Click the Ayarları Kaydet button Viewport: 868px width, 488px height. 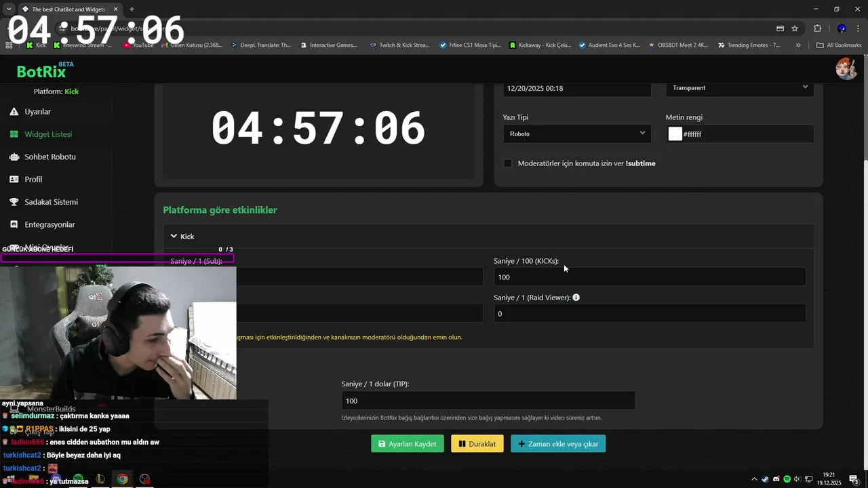click(408, 444)
